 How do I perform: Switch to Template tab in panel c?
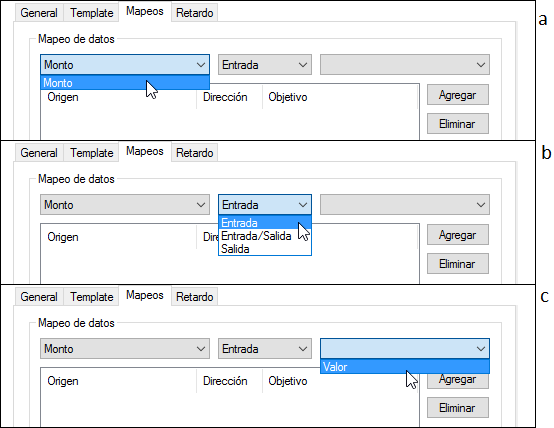(92, 297)
